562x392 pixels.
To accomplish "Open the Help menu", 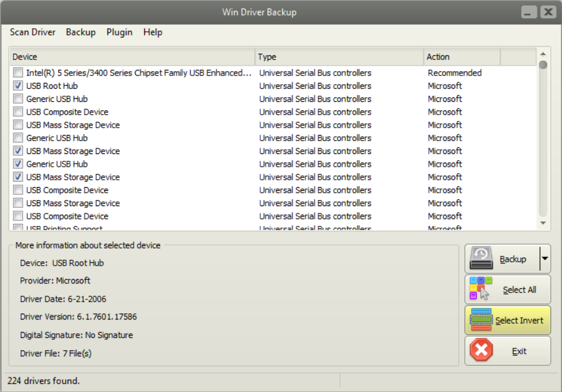I will [153, 33].
